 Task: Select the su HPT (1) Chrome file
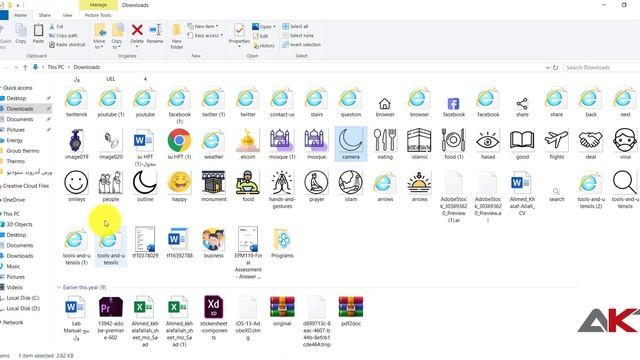(x=179, y=144)
